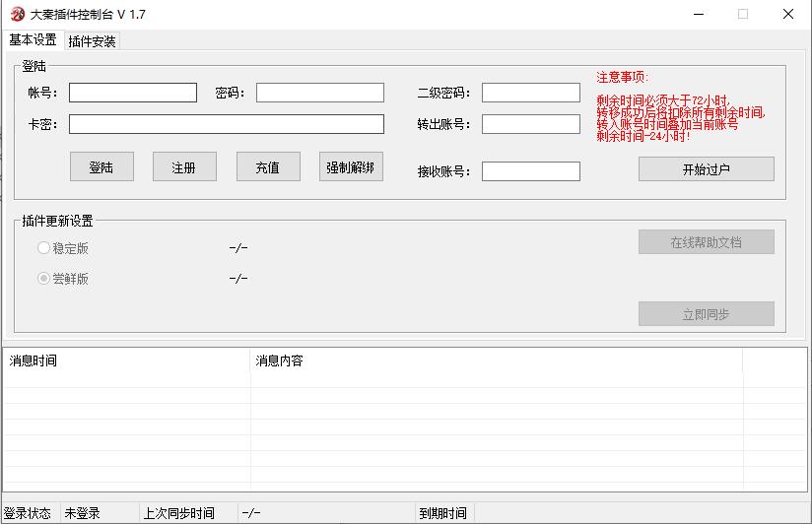The height and width of the screenshot is (524, 812).
Task: Open the 插件安装 tab
Action: pyautogui.click(x=92, y=41)
